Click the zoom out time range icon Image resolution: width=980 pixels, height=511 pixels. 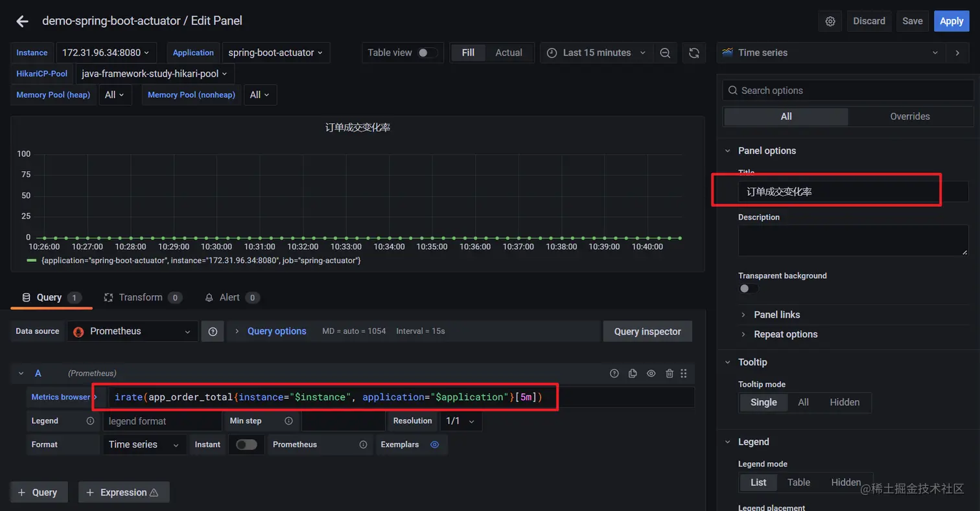tap(665, 53)
